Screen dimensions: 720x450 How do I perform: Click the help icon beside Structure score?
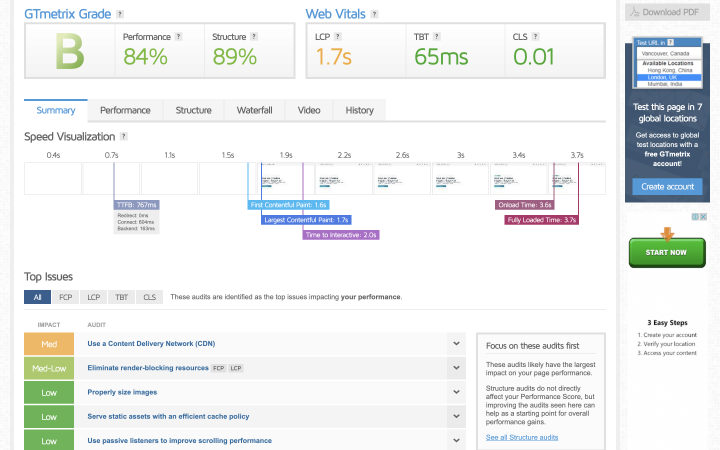coord(254,37)
